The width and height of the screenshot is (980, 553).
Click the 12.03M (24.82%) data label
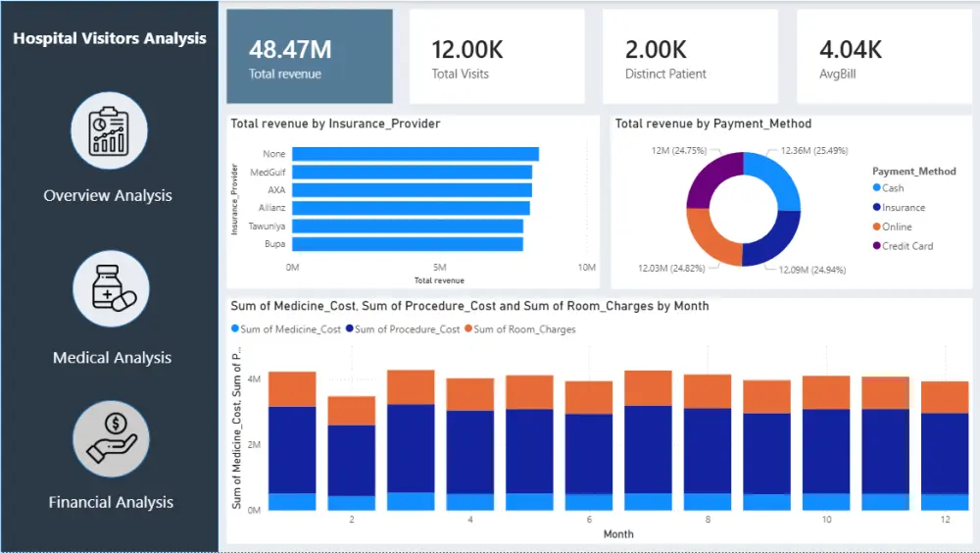click(x=671, y=269)
